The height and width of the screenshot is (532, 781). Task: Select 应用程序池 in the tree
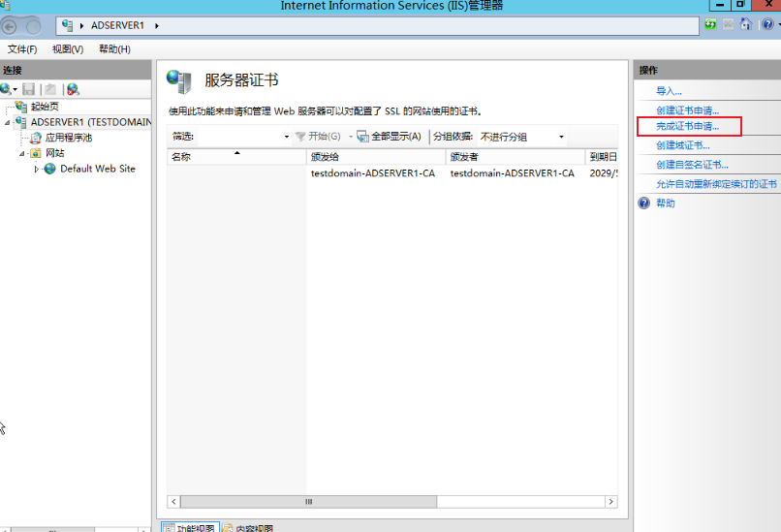click(x=69, y=138)
